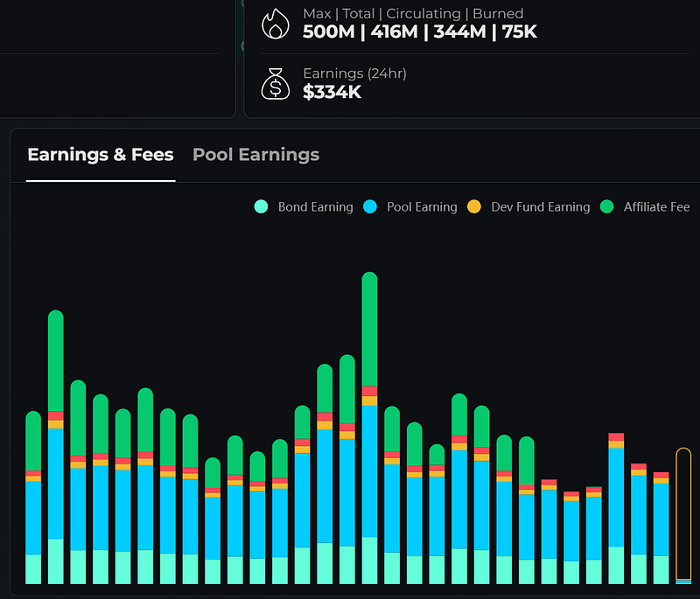Toggle Bond Earning legend circle

(x=261, y=206)
